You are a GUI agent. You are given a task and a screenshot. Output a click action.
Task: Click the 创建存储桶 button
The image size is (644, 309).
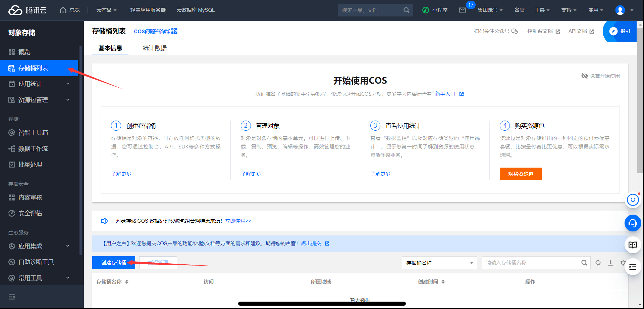point(113,263)
